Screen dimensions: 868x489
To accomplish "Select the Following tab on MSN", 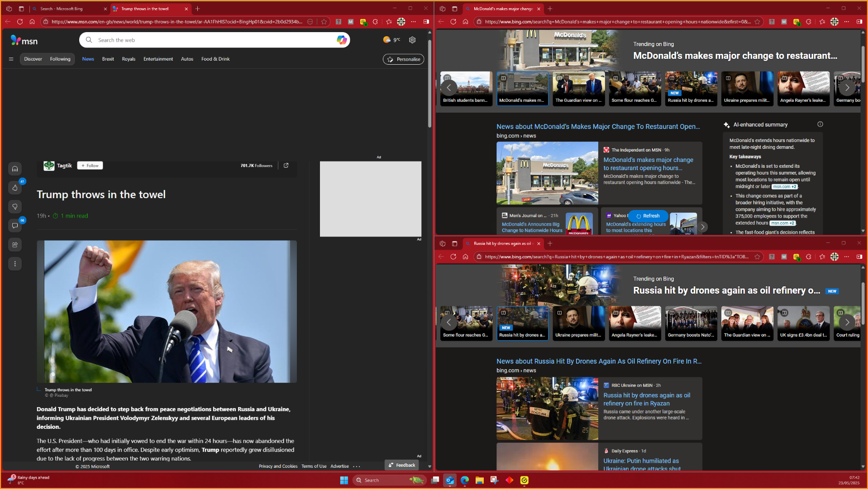I will pyautogui.click(x=60, y=59).
